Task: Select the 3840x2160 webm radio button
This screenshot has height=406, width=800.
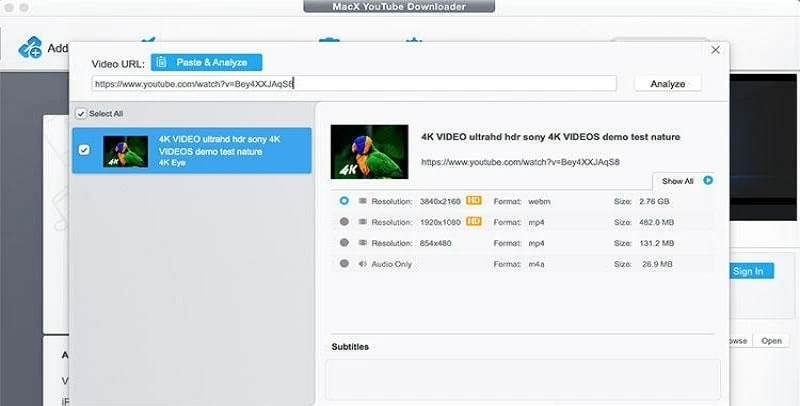Action: [x=344, y=201]
